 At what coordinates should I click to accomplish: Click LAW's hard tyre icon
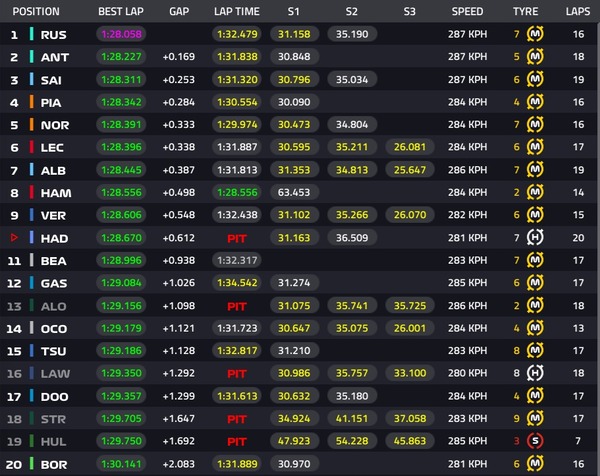point(535,373)
